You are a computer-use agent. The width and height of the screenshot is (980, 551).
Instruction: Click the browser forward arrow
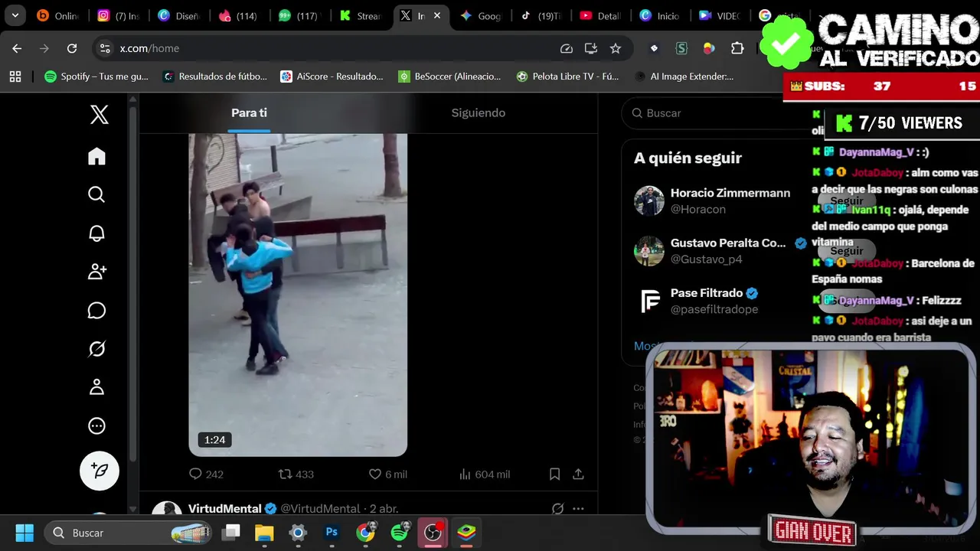(44, 48)
